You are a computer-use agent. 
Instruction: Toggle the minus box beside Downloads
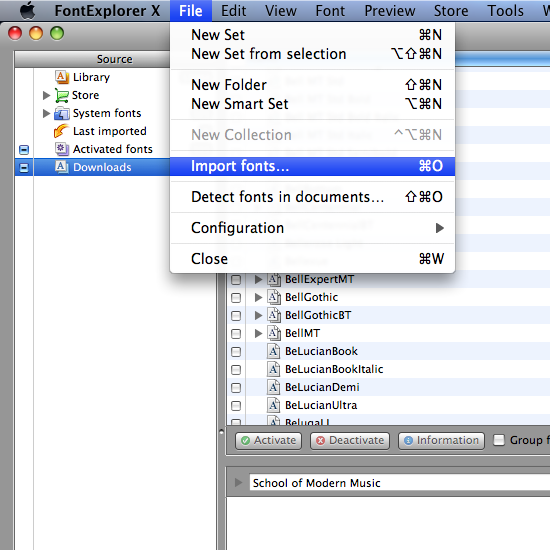(24, 168)
